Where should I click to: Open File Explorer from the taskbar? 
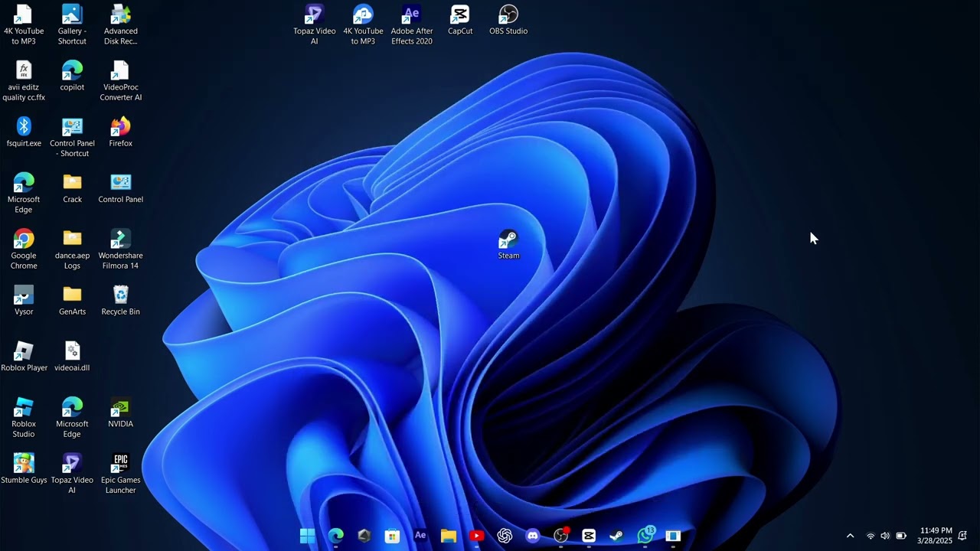pyautogui.click(x=449, y=536)
